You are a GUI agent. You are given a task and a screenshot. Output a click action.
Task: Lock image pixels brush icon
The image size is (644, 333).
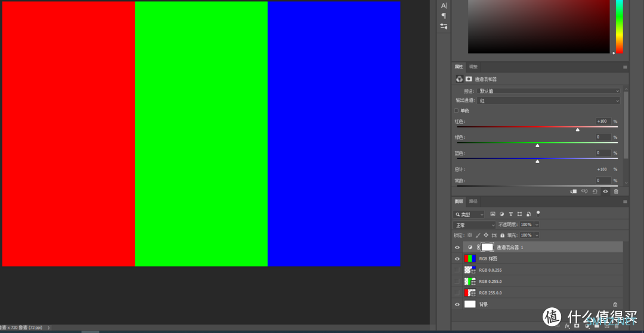(x=478, y=235)
